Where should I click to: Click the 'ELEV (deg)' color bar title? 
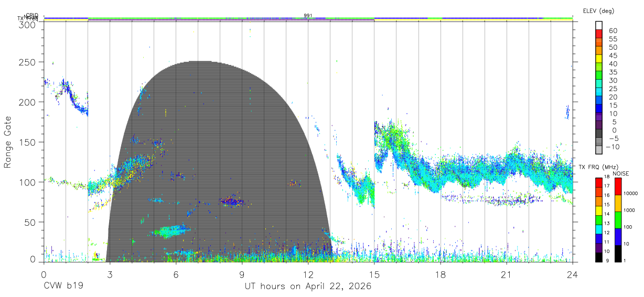tap(598, 10)
